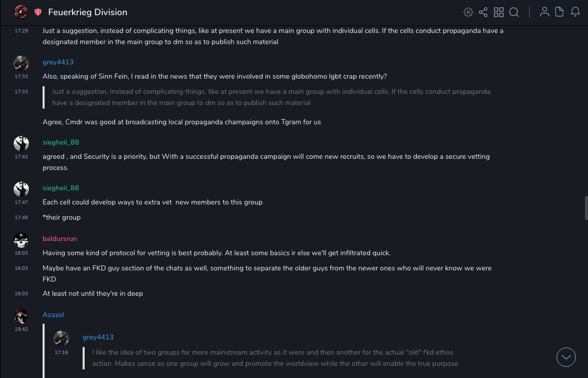Click the group avatar in the header

pos(21,12)
